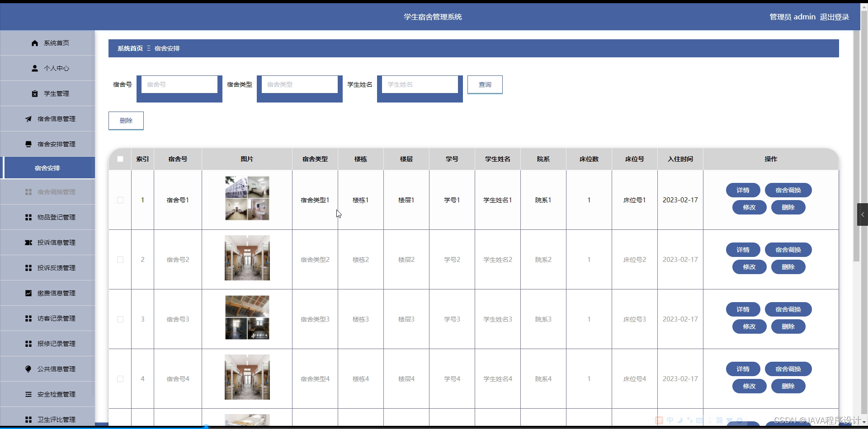
Task: Click 删除 for row 宿舍号3
Action: (x=788, y=326)
